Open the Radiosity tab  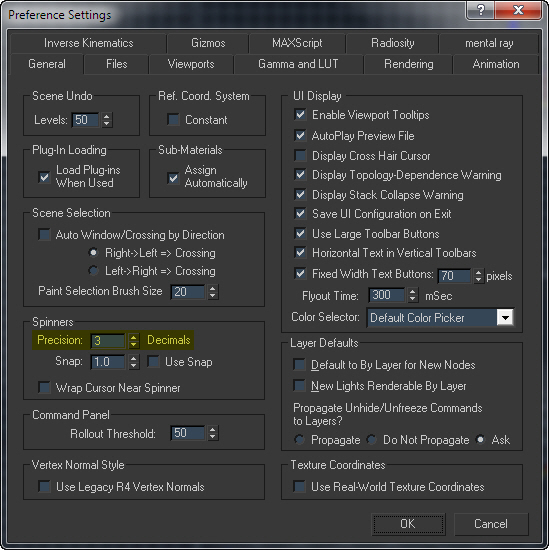[x=392, y=43]
